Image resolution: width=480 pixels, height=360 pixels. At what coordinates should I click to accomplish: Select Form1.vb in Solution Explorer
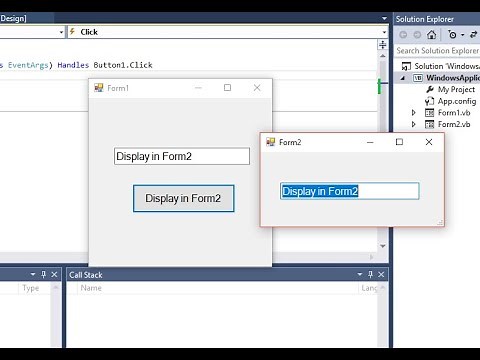coord(454,113)
